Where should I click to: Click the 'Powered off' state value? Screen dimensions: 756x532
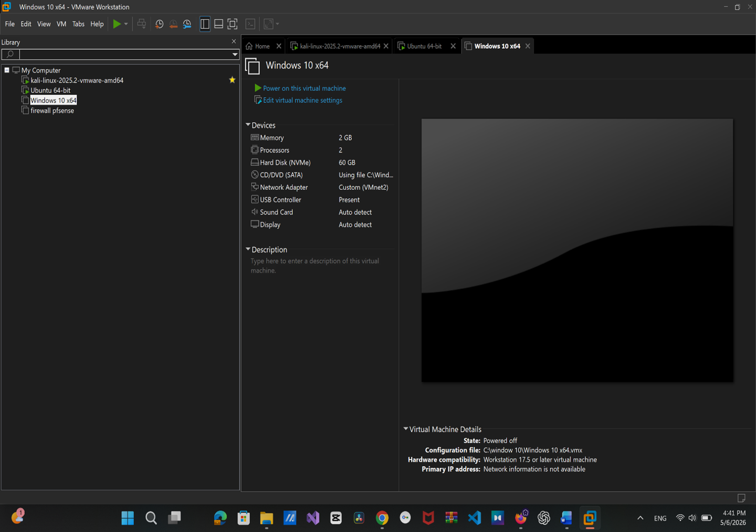click(500, 441)
